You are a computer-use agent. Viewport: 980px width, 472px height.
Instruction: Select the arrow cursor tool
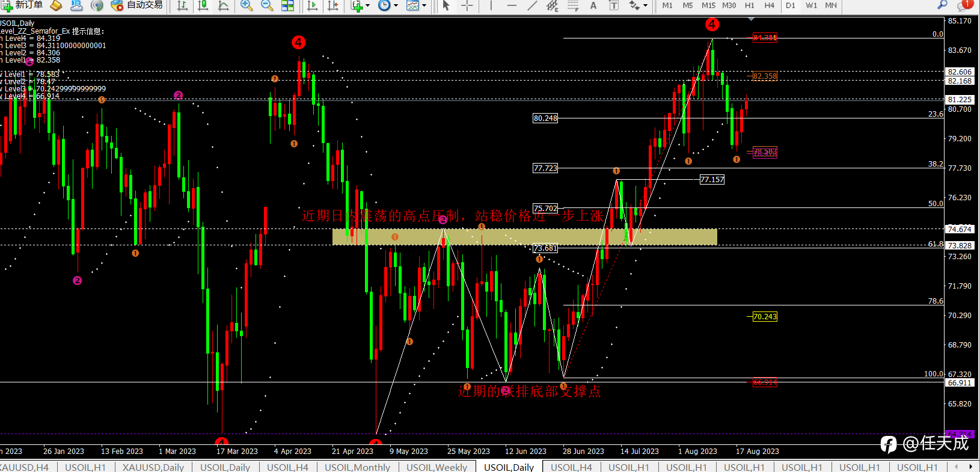[x=446, y=5]
